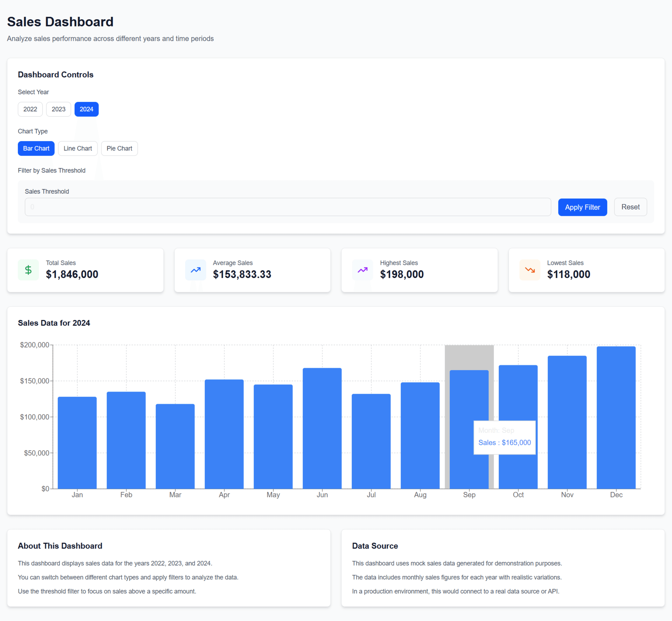Click the Total Sales value $1,846,000
Viewport: 672px width, 621px height.
[x=72, y=275]
